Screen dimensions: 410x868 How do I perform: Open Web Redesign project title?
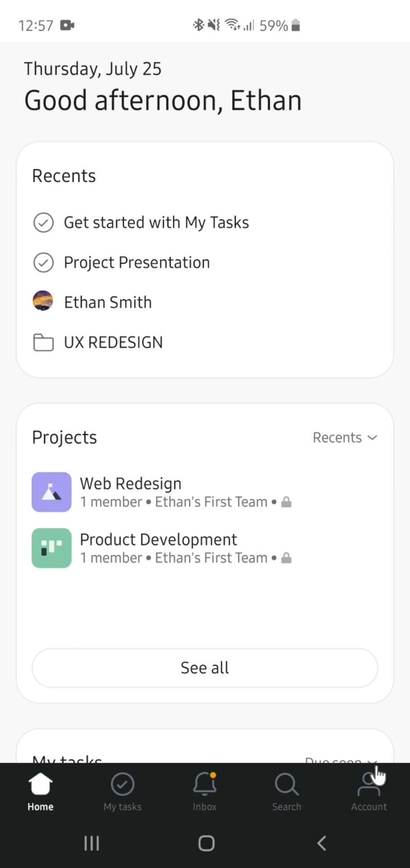coord(130,484)
